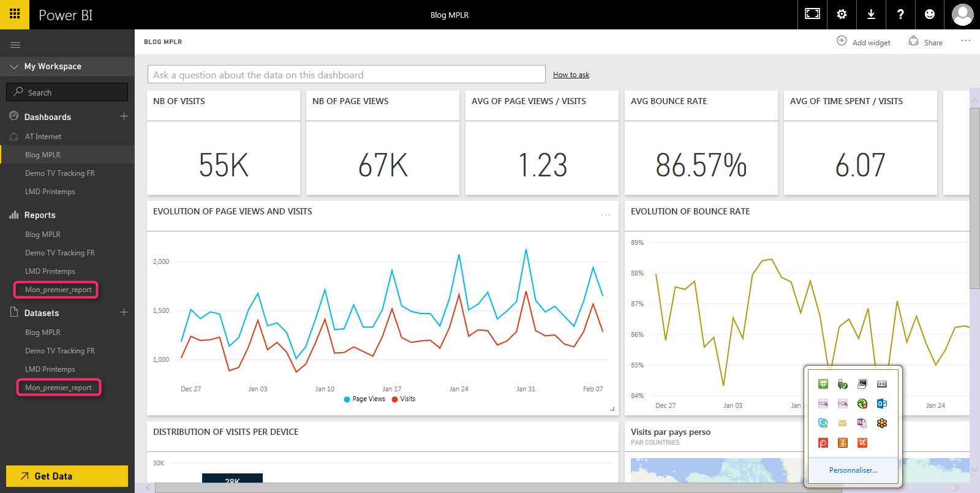Click Add widget button
Viewport: 980px width, 493px height.
pyautogui.click(x=864, y=42)
